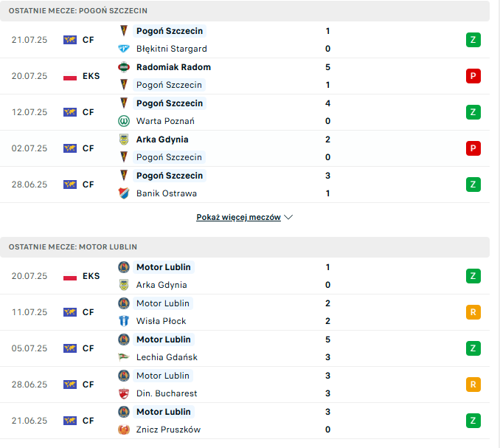The image size is (500, 448).
Task: Click the Din. Bucharest red crest
Action: [x=124, y=393]
